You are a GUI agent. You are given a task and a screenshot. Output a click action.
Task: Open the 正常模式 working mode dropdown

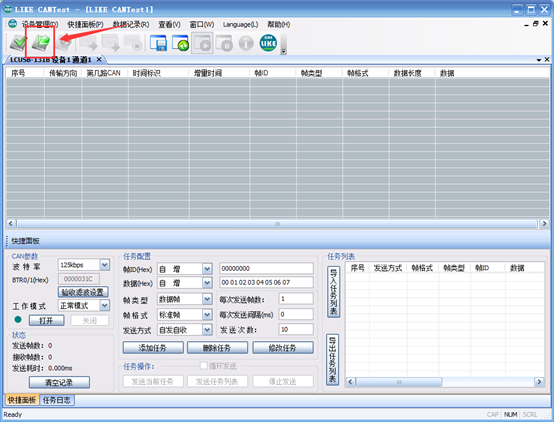click(x=104, y=305)
